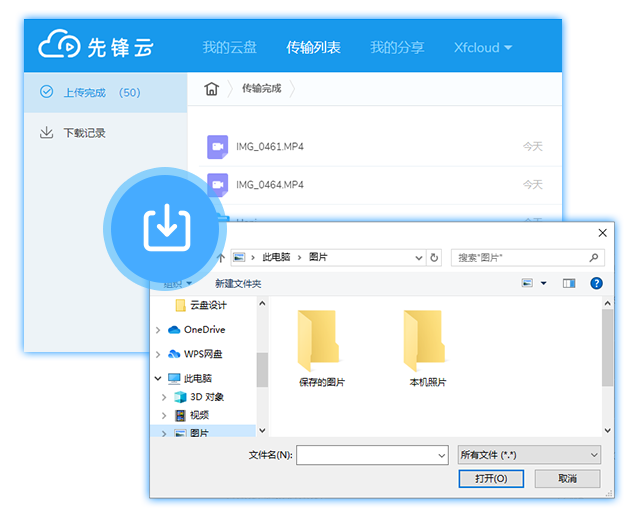The width and height of the screenshot is (640, 520).
Task: Select the 保存的图片 folder
Action: [x=321, y=348]
